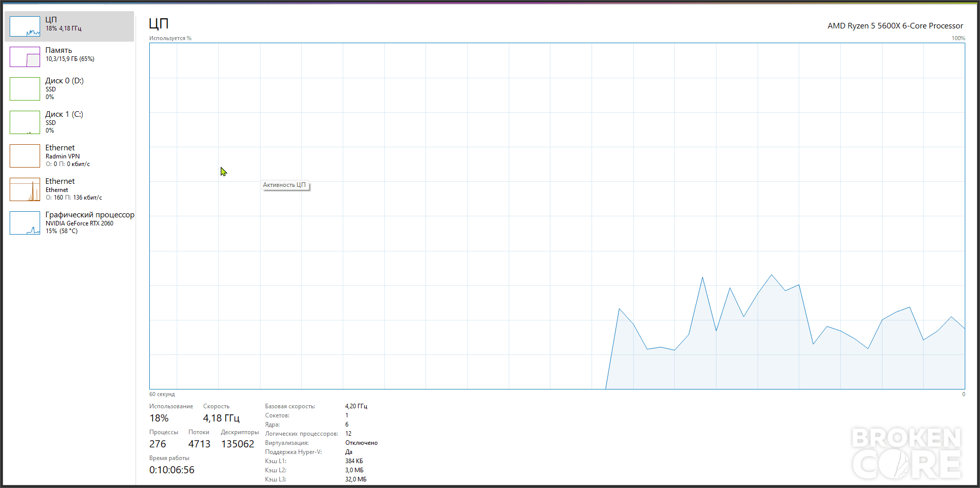Click the 384 КБ L1 cache value
Viewport: 980px width, 488px height.
coord(354,461)
